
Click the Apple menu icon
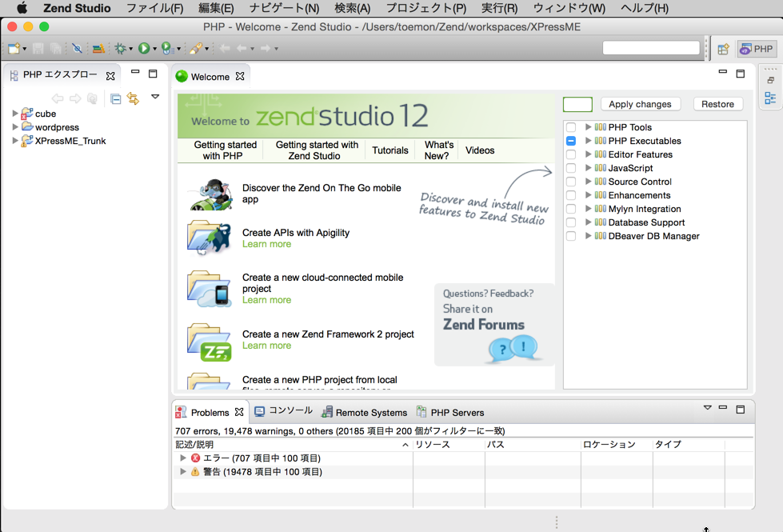[x=22, y=8]
